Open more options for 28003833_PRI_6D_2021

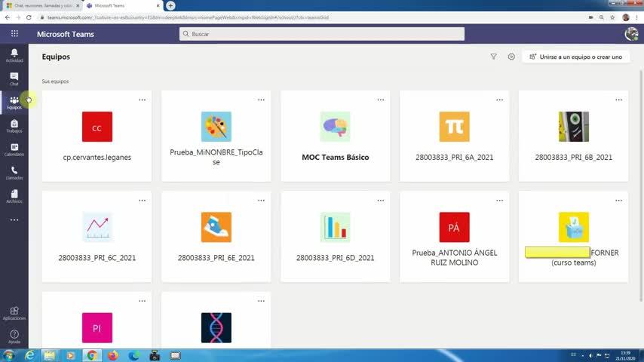pyautogui.click(x=381, y=201)
